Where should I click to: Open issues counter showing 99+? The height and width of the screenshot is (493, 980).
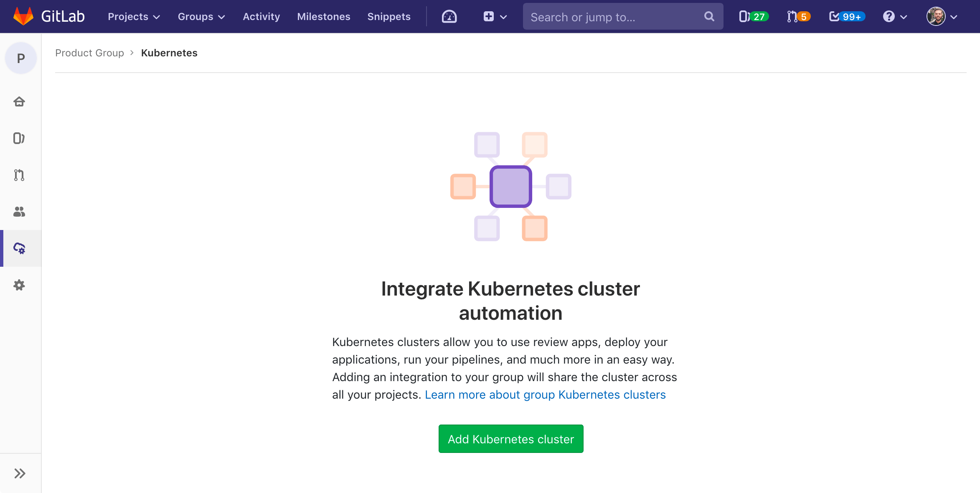(x=845, y=17)
